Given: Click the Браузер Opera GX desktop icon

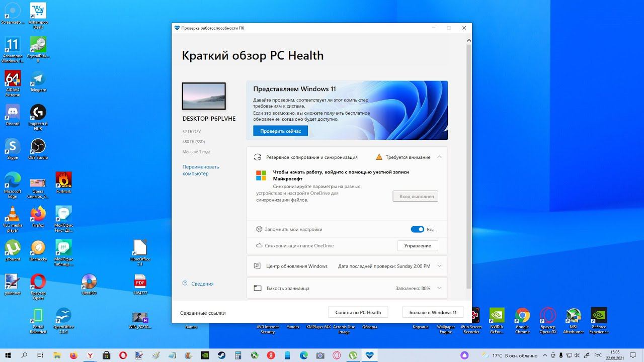Looking at the screenshot, I should [x=548, y=321].
